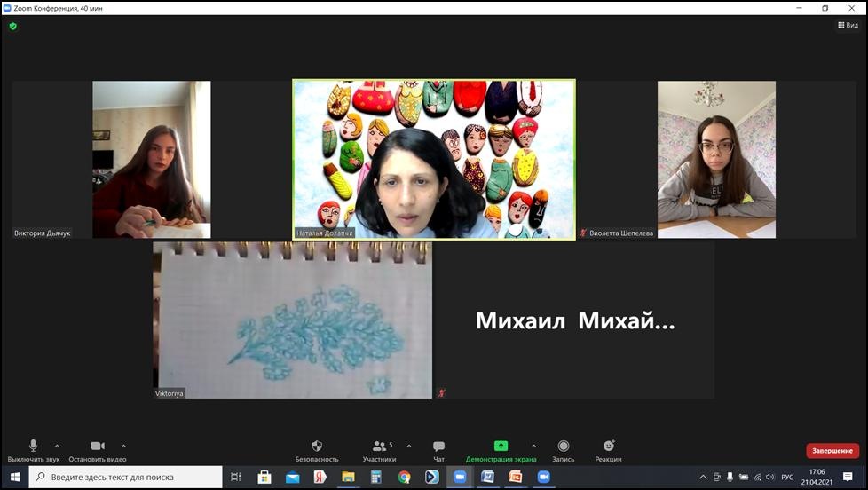Select the Михаил Михай... participant tile
868x490 pixels.
[574, 320]
